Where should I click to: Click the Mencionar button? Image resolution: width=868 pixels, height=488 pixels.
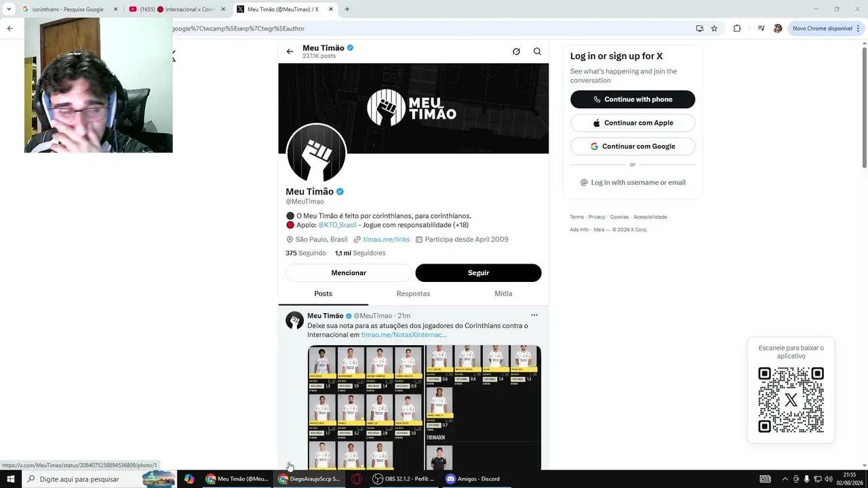click(x=349, y=272)
